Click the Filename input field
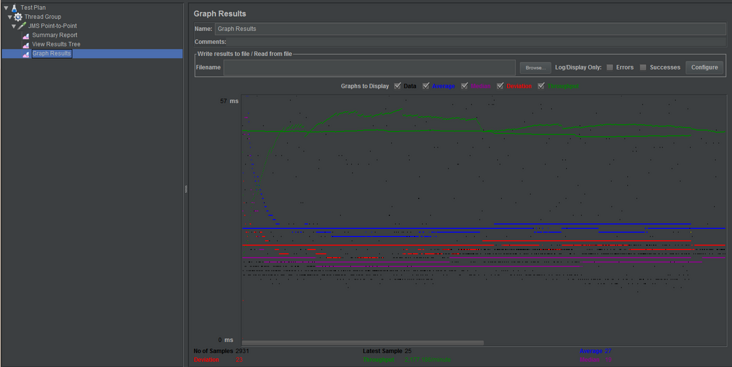The width and height of the screenshot is (732, 367). (369, 68)
